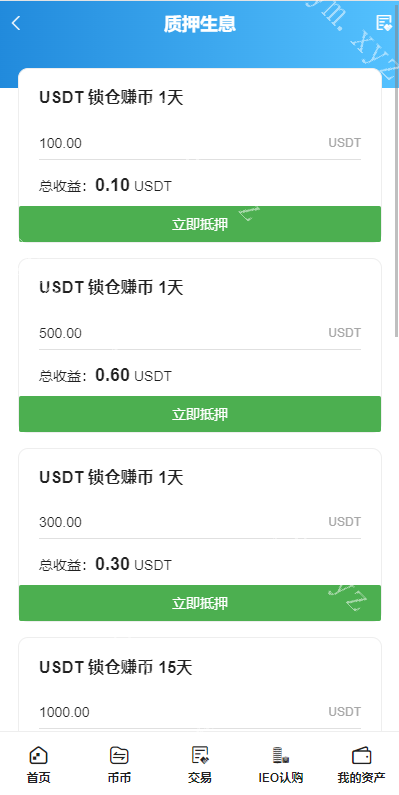Select 总收益 0.60 USDT earnings text
The height and width of the screenshot is (795, 399).
point(105,375)
